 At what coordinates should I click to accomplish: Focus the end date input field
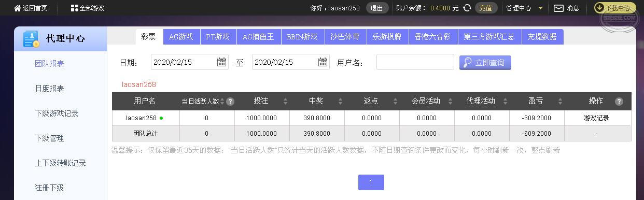click(291, 62)
